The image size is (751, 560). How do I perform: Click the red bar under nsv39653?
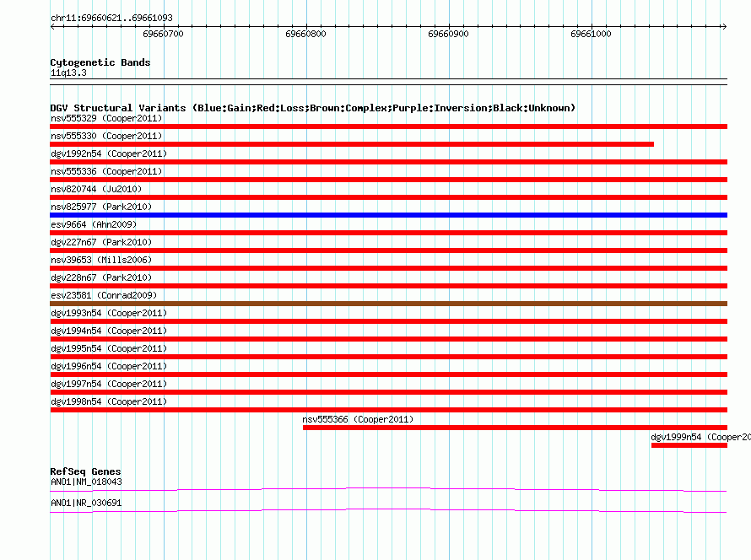[388, 268]
